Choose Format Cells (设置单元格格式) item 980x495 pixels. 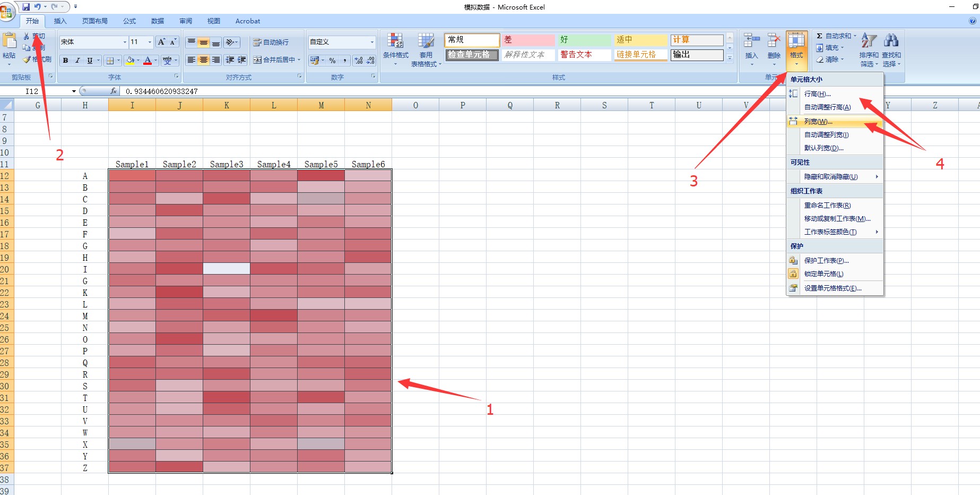coord(835,288)
